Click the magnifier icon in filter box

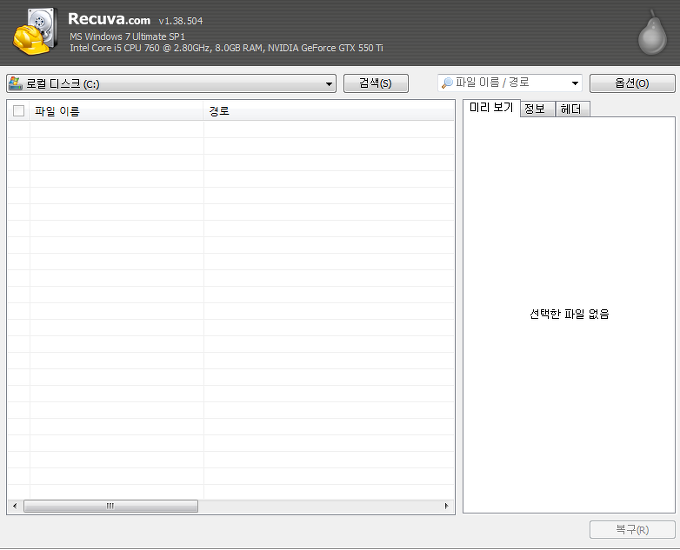[x=447, y=83]
